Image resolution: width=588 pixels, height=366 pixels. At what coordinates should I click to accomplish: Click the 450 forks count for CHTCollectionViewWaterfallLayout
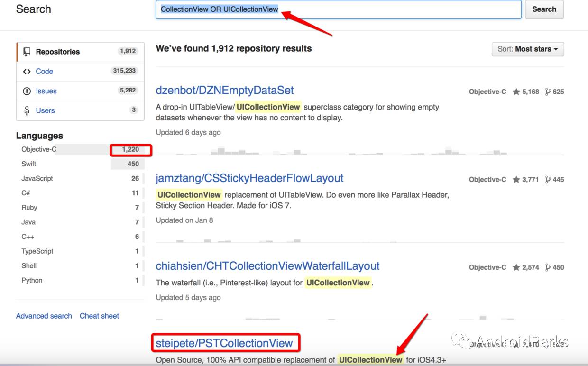554,267
